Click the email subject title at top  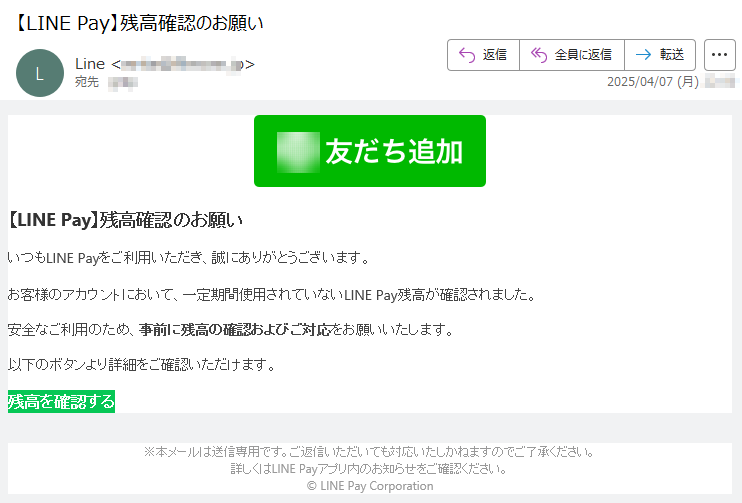(137, 23)
